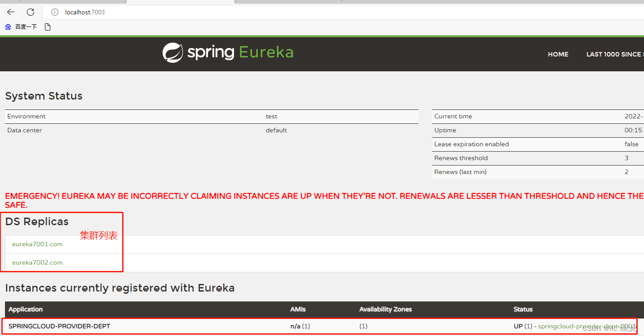Select the Renews (last min) label

point(460,172)
